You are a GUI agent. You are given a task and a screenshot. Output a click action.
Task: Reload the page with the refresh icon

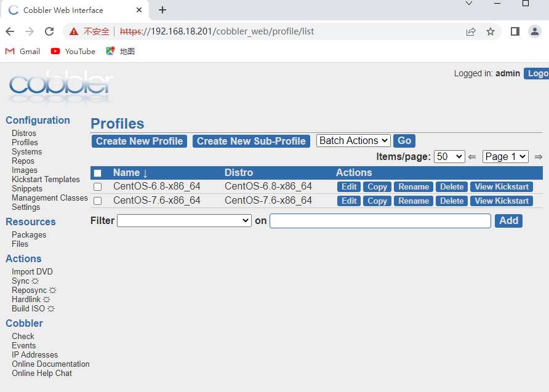click(49, 31)
